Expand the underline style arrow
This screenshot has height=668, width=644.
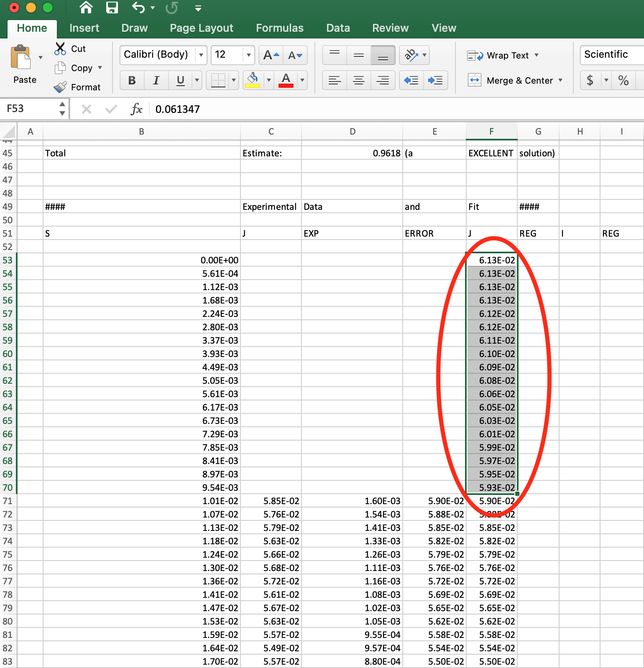(x=197, y=80)
